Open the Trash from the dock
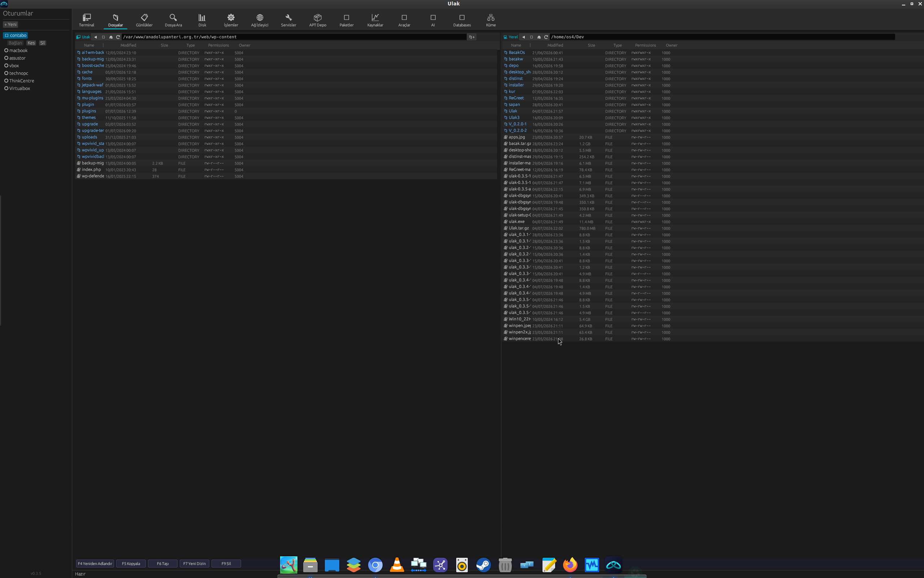Image resolution: width=924 pixels, height=578 pixels. (x=505, y=565)
